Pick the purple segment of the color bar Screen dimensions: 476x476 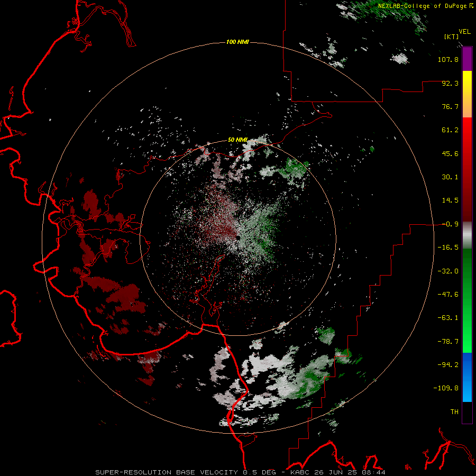467,59
